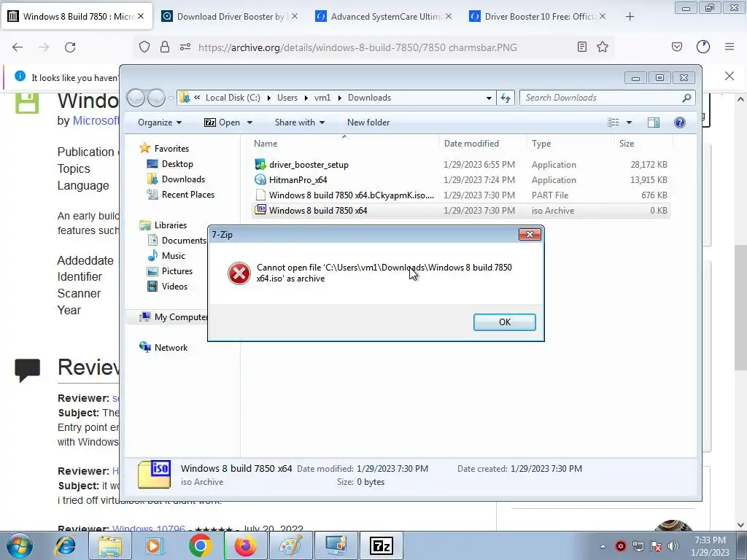Screen dimensions: 747x560
Task: Click the site padlock icon
Action: pyautogui.click(x=165, y=47)
